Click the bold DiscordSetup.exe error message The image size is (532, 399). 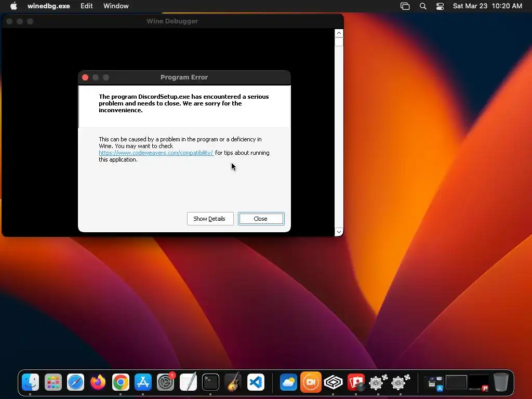[183, 103]
